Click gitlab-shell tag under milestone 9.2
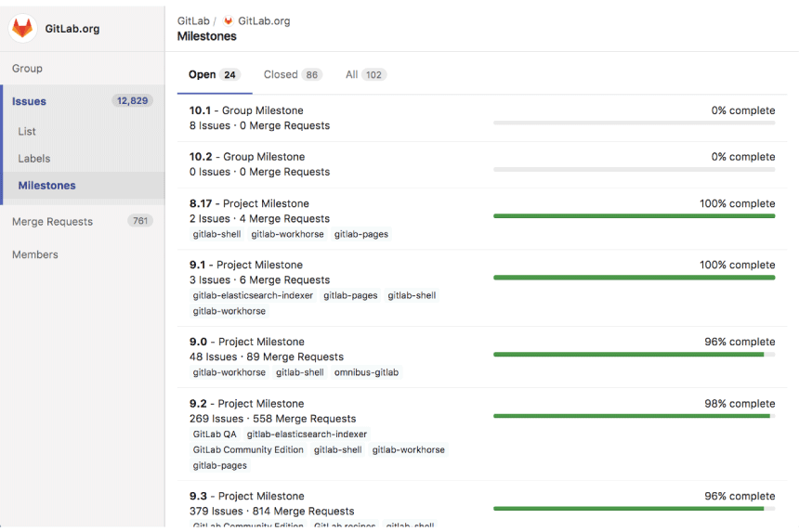 pos(338,450)
